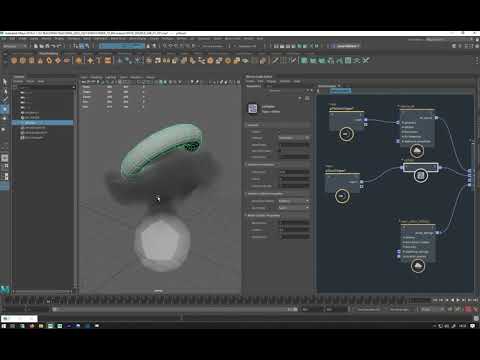The height and width of the screenshot is (360, 480).
Task: Open the viewport Renderer menu
Action: [136, 77]
